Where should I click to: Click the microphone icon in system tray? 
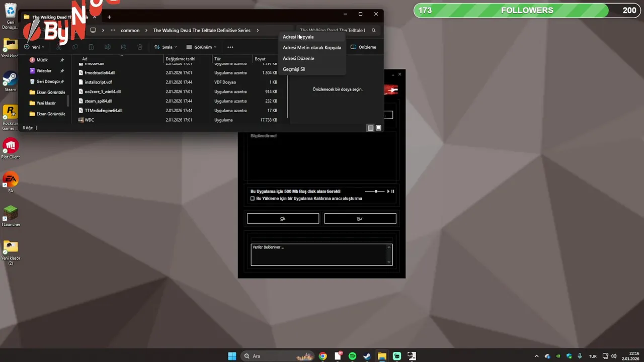tap(580, 356)
